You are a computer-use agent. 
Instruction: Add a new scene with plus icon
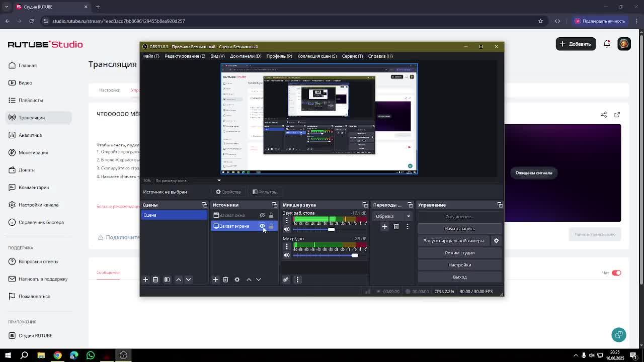[x=145, y=280]
